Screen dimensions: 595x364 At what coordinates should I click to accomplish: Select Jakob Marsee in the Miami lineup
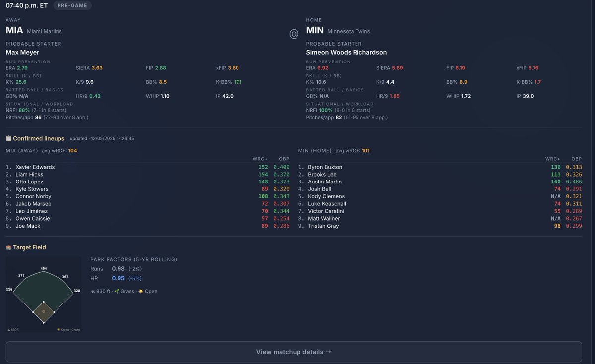click(33, 204)
